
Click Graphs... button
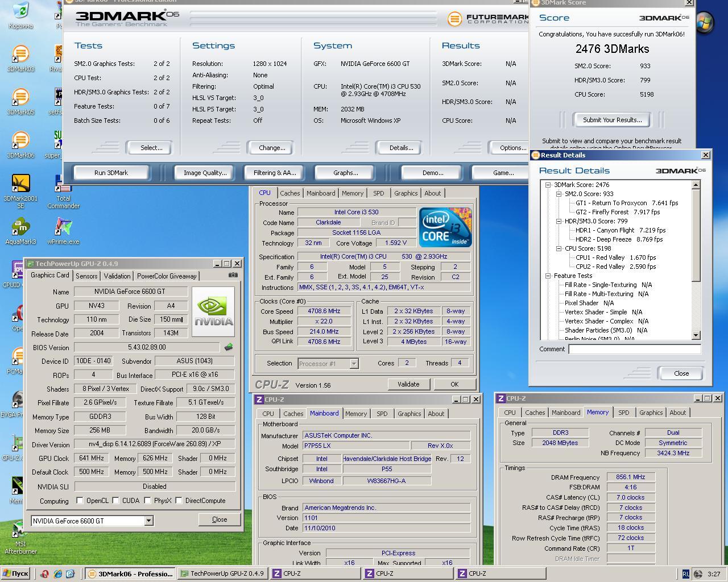(x=346, y=173)
